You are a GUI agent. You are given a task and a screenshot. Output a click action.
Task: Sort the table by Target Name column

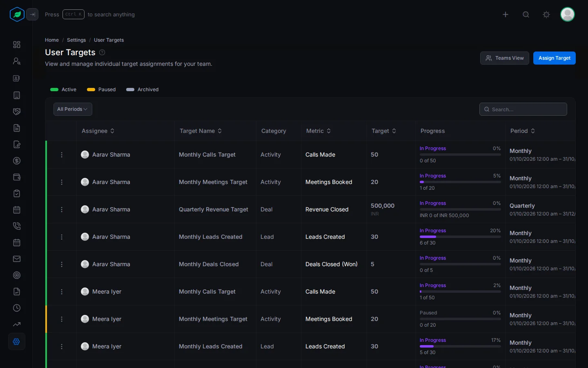coord(201,131)
